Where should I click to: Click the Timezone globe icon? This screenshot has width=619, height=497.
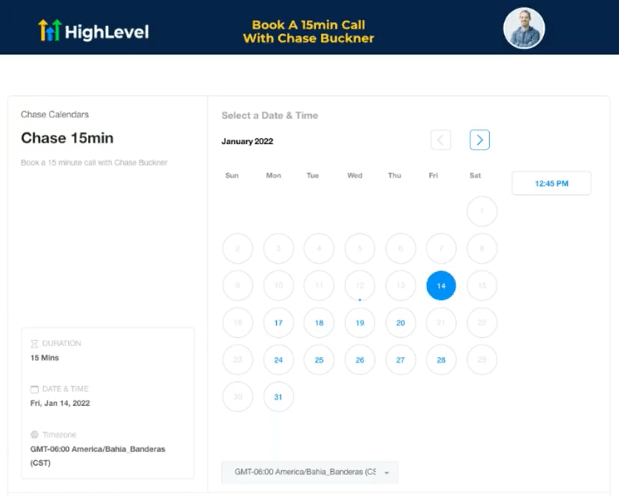click(x=34, y=435)
